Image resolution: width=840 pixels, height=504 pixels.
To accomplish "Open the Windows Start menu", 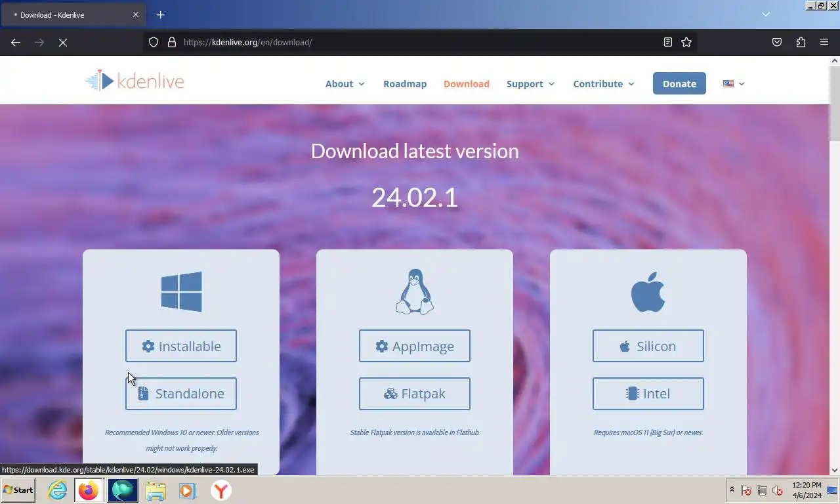I will coord(18,490).
